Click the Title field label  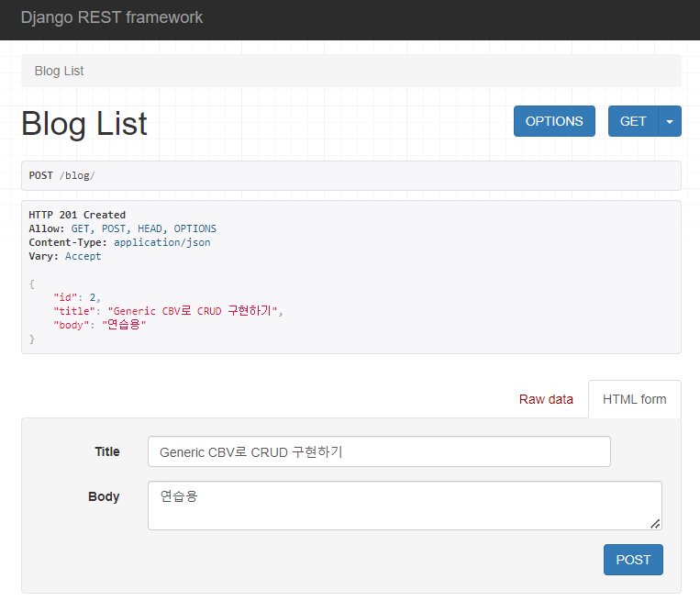pyautogui.click(x=107, y=451)
